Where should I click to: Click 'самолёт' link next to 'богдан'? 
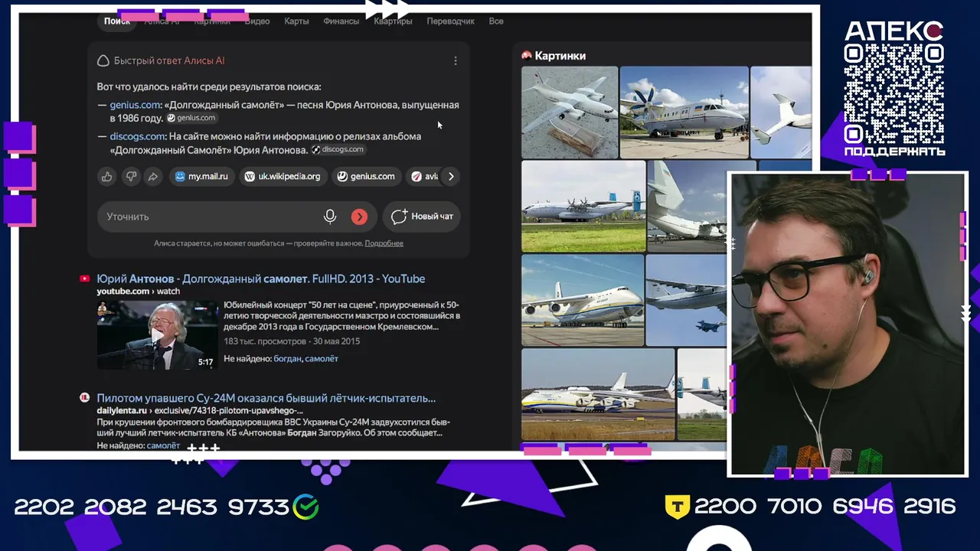click(x=322, y=359)
